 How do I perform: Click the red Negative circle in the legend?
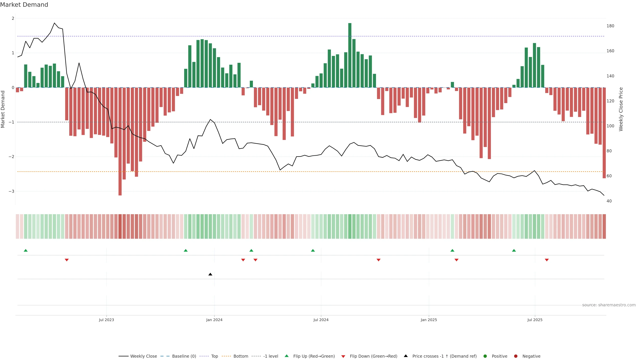click(516, 356)
